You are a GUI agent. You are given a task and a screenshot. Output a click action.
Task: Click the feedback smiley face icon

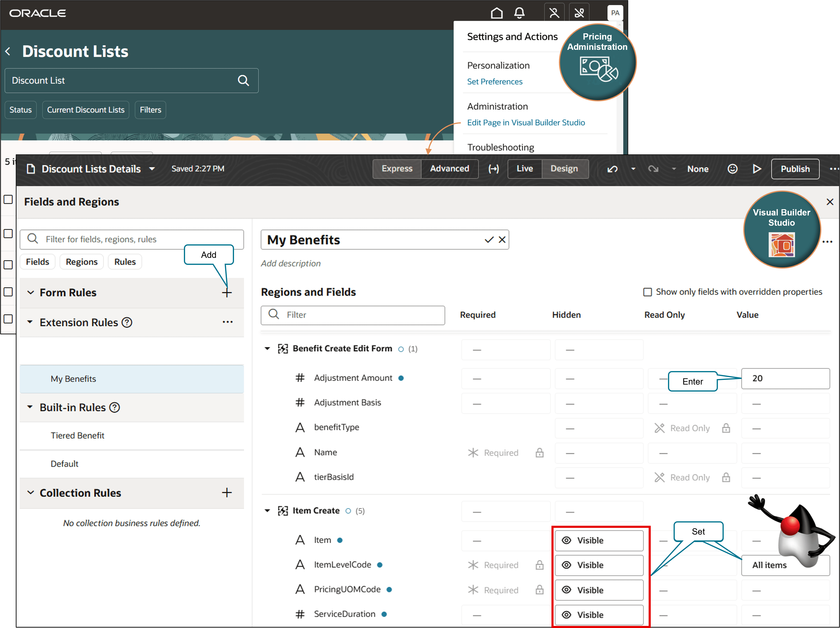[x=732, y=169]
